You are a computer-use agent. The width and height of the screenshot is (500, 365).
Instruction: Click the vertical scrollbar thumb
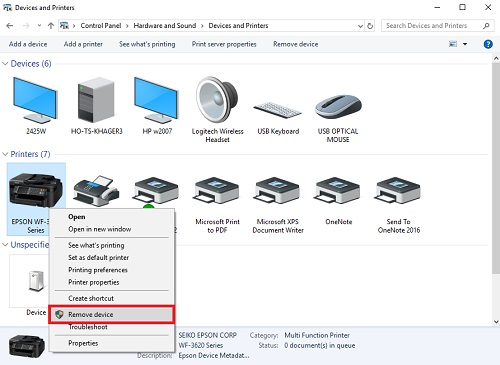(496, 167)
